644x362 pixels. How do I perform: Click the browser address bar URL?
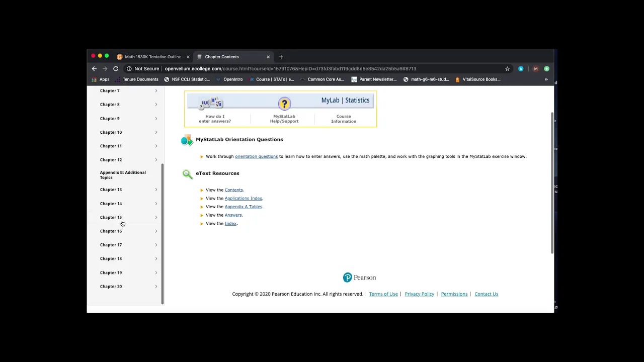tap(290, 69)
